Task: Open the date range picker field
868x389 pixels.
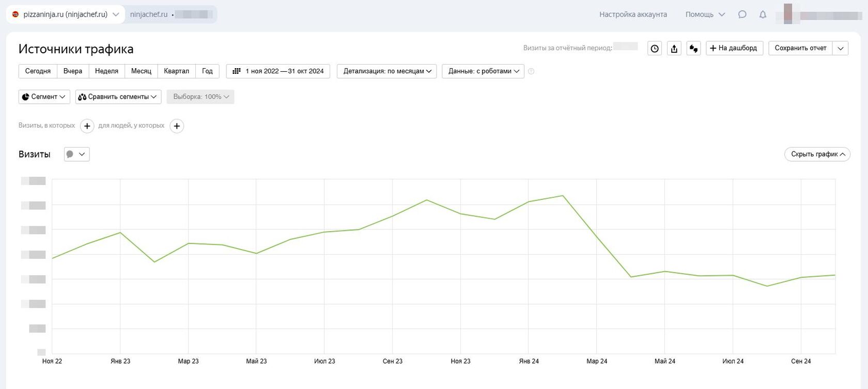Action: point(278,71)
